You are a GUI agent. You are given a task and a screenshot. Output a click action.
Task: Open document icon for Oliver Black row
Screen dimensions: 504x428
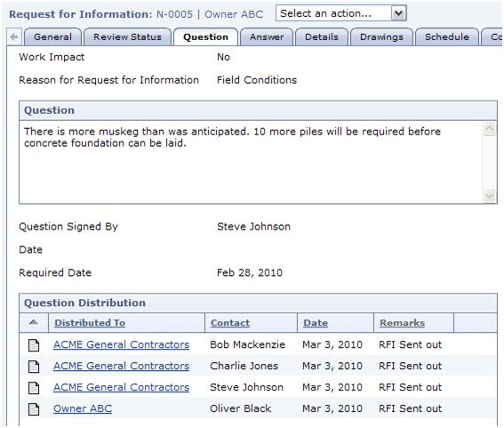click(34, 408)
